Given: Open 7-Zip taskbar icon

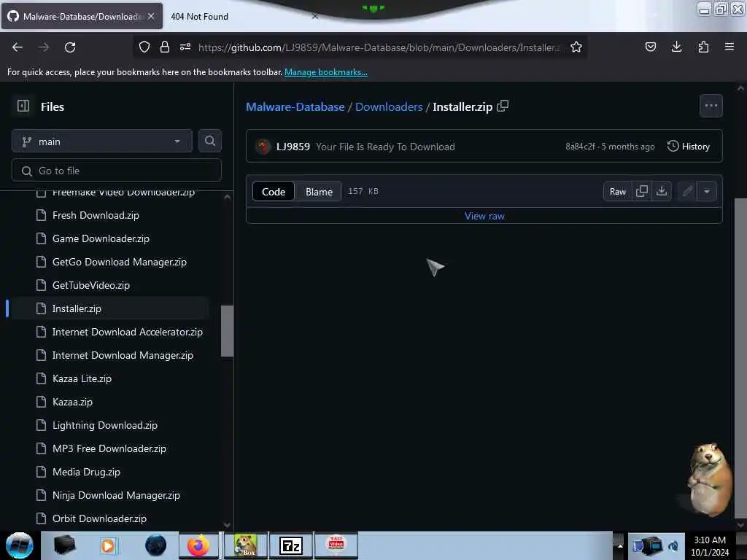Looking at the screenshot, I should 291,545.
